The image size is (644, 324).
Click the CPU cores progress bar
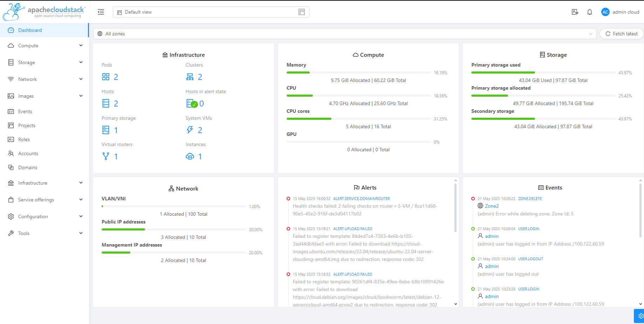(x=358, y=119)
